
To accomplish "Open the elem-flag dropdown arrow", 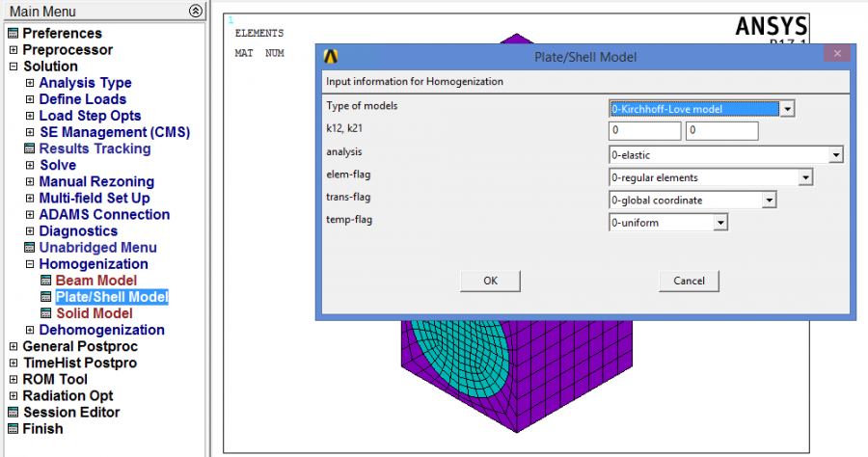I will [805, 177].
